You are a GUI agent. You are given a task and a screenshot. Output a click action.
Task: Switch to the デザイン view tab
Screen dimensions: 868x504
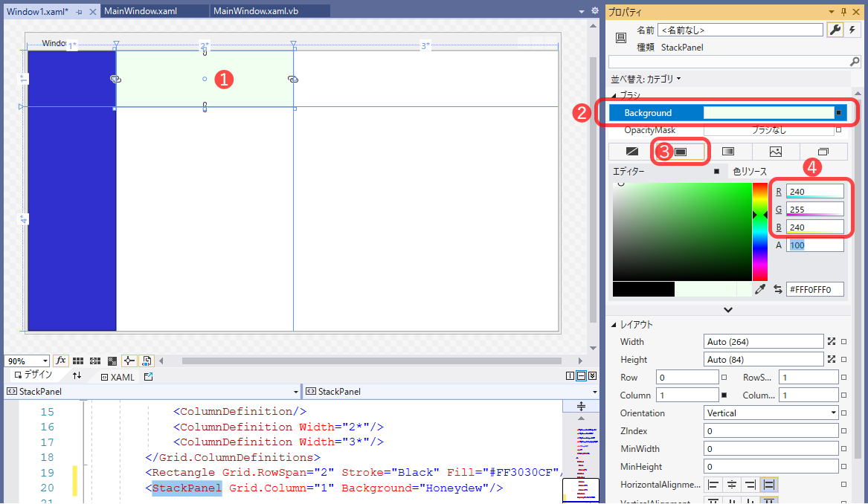click(33, 375)
